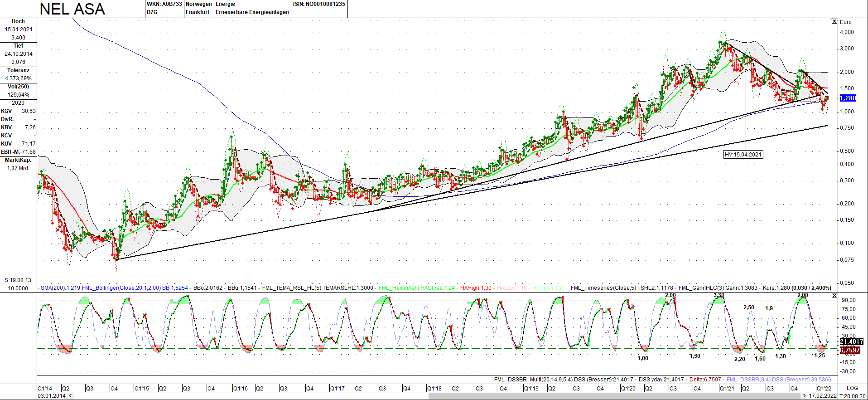Viewport: 868px width, 400px height.
Task: Select the HV:15.04.2021 chart annotation
Action: pyautogui.click(x=743, y=155)
